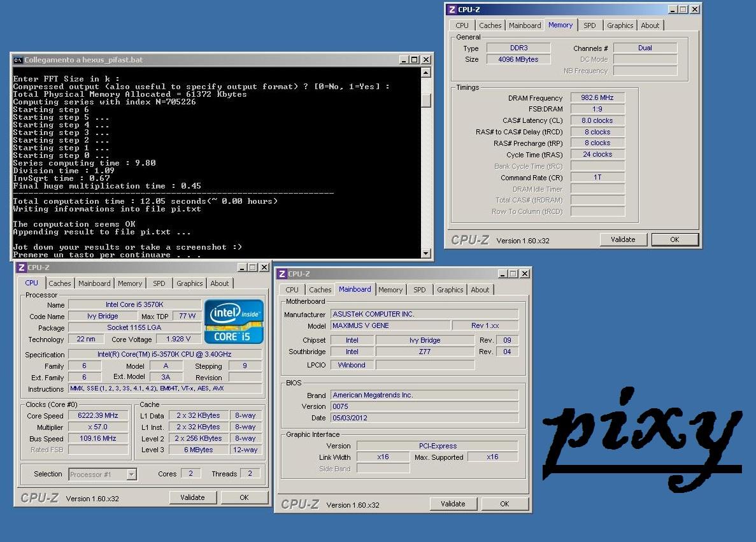Select CPU tab in Memory window

(x=461, y=25)
